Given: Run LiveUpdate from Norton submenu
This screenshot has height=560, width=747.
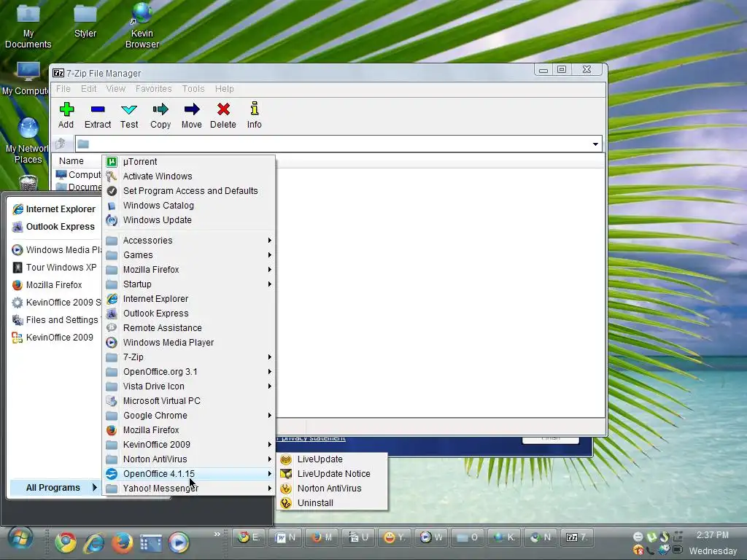Looking at the screenshot, I should 333,459.
